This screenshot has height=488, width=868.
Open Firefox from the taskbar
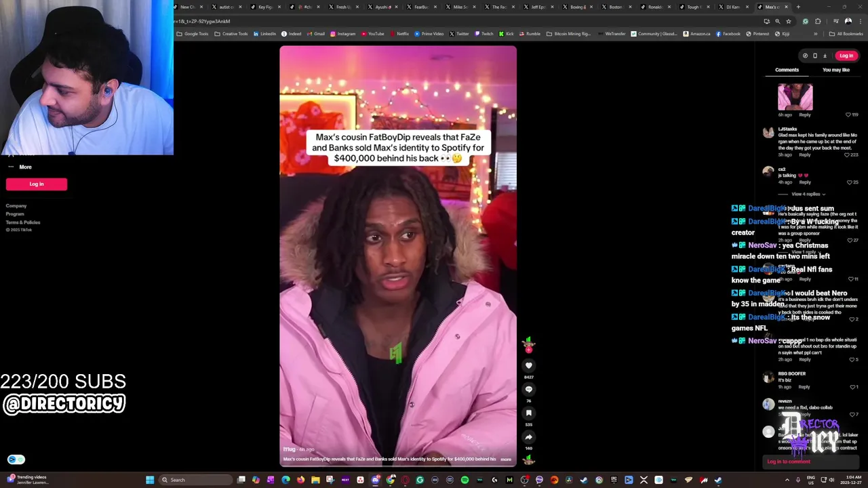tap(300, 480)
